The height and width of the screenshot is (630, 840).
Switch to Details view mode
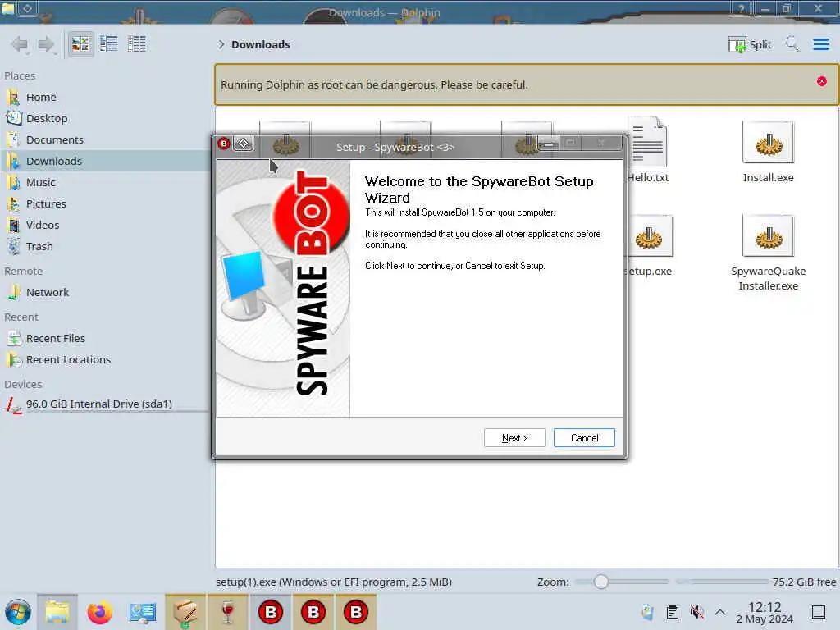[137, 44]
